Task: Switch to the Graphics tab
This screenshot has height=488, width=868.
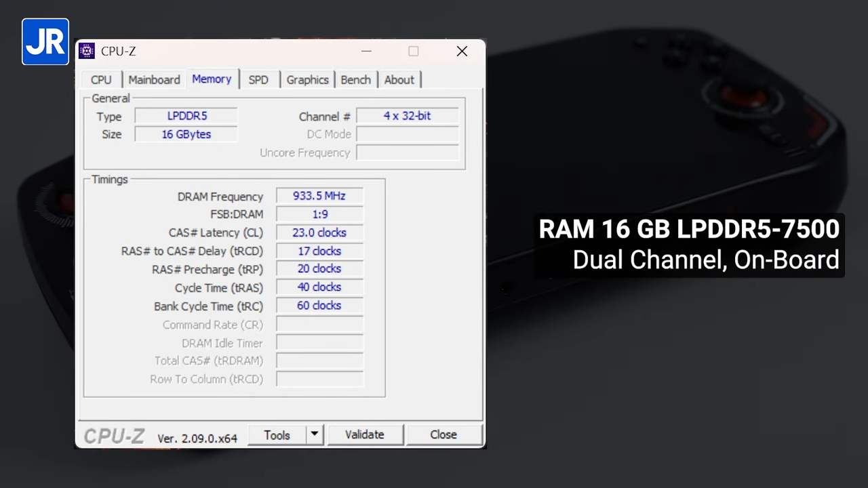Action: click(307, 79)
